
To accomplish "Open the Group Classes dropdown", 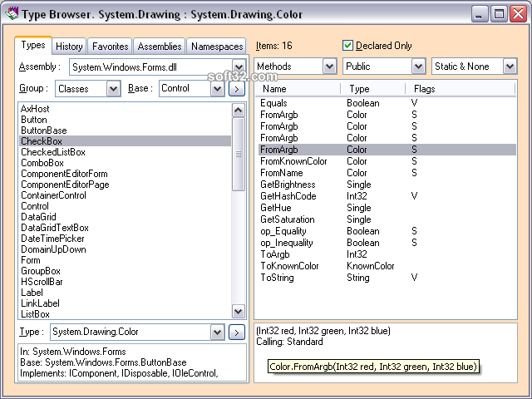I will pyautogui.click(x=113, y=89).
